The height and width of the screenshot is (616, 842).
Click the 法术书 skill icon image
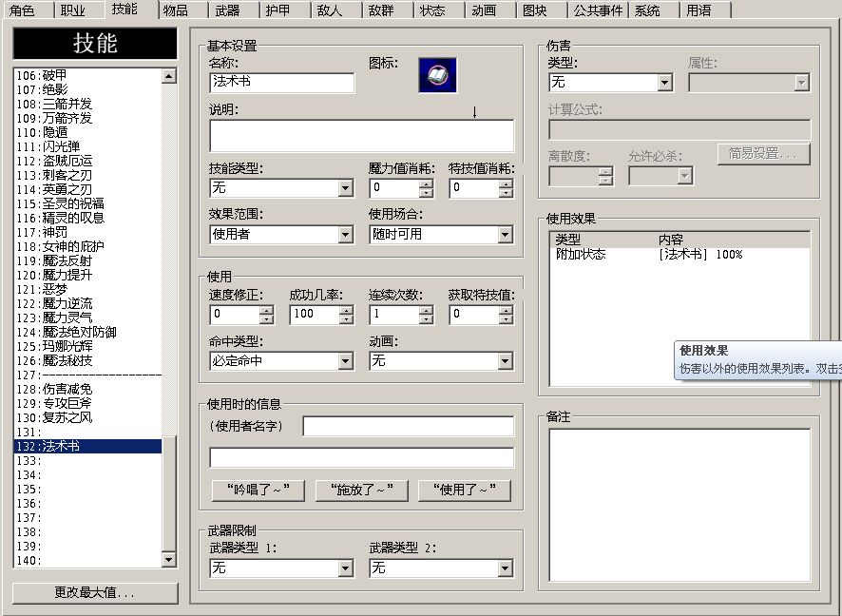point(438,75)
